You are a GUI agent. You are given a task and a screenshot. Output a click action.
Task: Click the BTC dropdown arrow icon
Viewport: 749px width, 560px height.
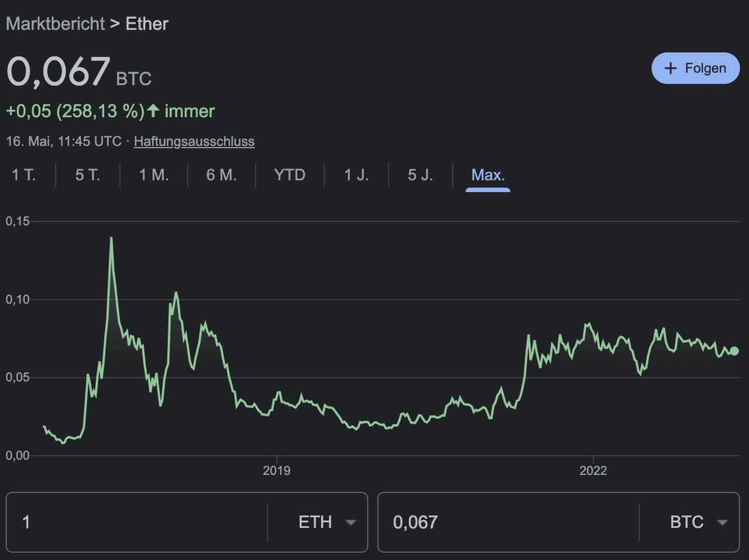[722, 523]
